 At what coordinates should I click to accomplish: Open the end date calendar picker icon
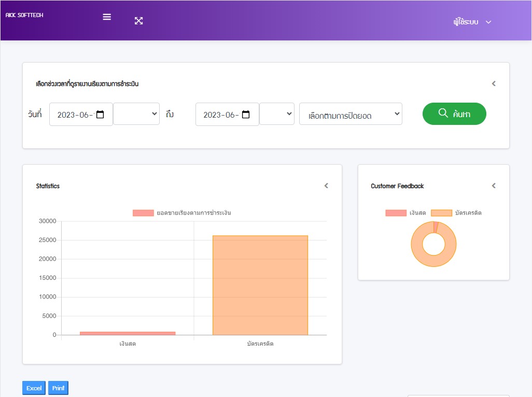246,115
